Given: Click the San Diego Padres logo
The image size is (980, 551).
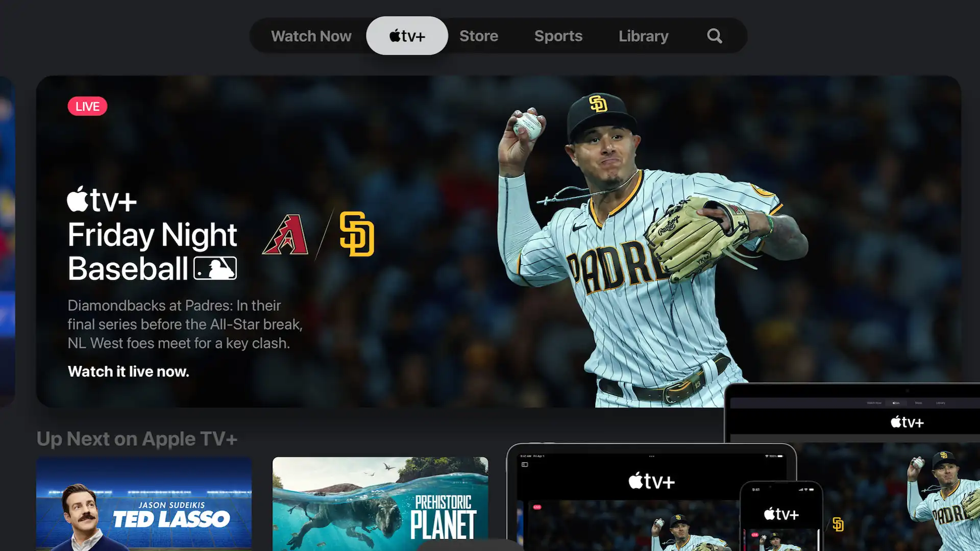Looking at the screenshot, I should point(357,234).
